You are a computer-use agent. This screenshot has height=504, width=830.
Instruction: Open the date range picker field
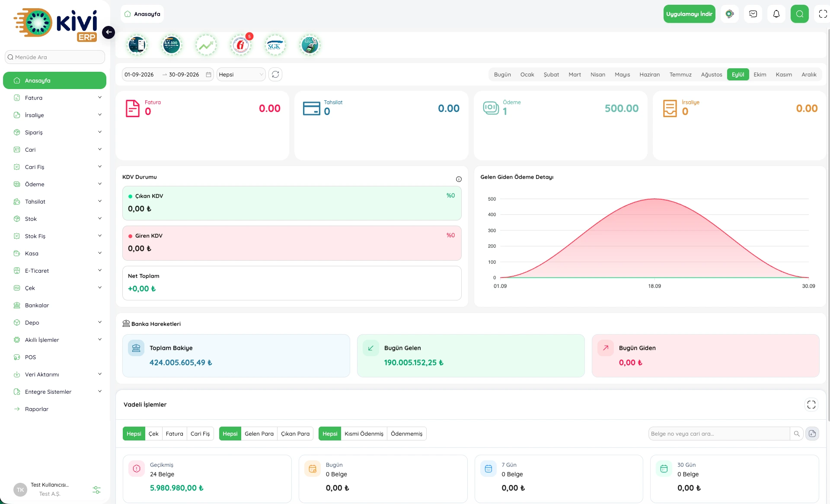168,74
